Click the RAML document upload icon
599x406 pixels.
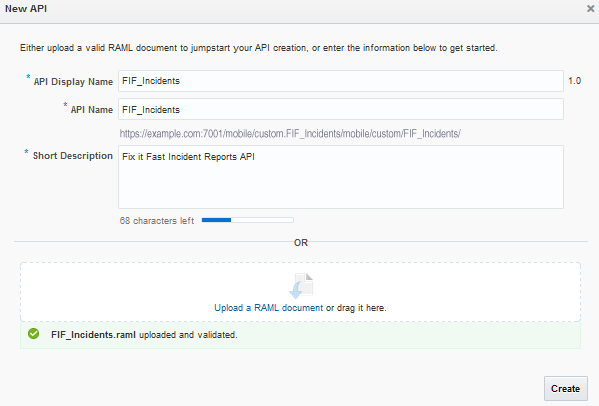(x=301, y=286)
